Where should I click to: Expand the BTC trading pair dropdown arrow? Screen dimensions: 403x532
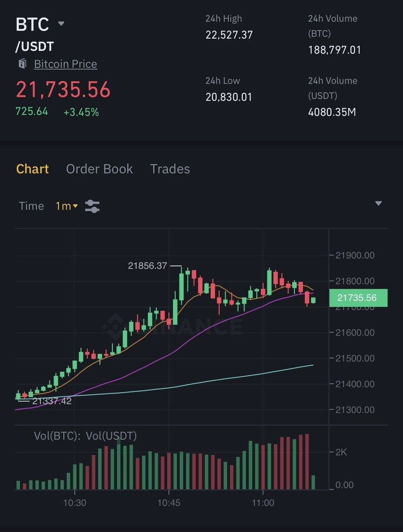pyautogui.click(x=61, y=23)
